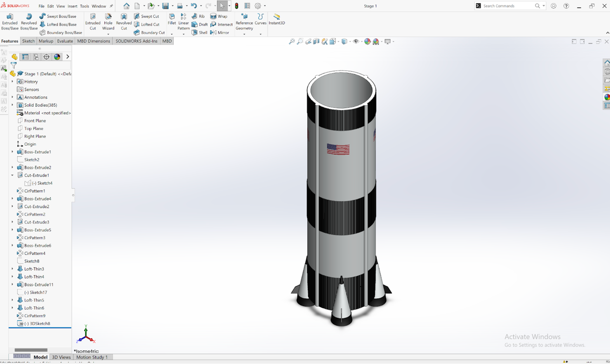Open the ConfigurationManager tab icon
Viewport: 610px width, 364px height.
tap(36, 57)
